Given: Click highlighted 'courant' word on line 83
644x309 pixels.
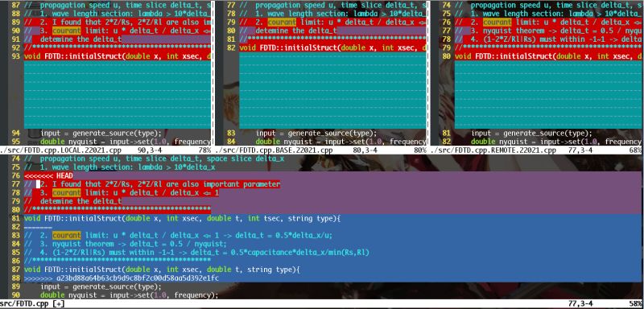Looking at the screenshot, I should click(x=67, y=235).
